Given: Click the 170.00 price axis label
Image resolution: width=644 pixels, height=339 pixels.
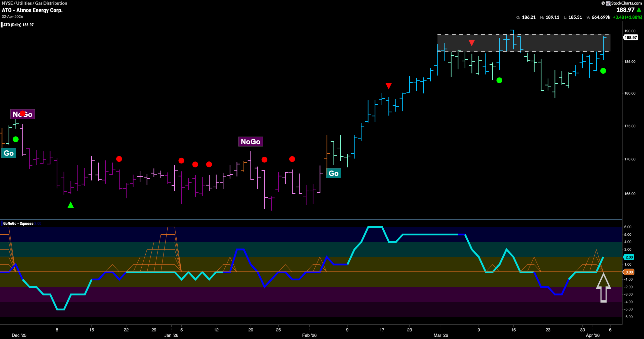Looking at the screenshot, I should pyautogui.click(x=630, y=159).
